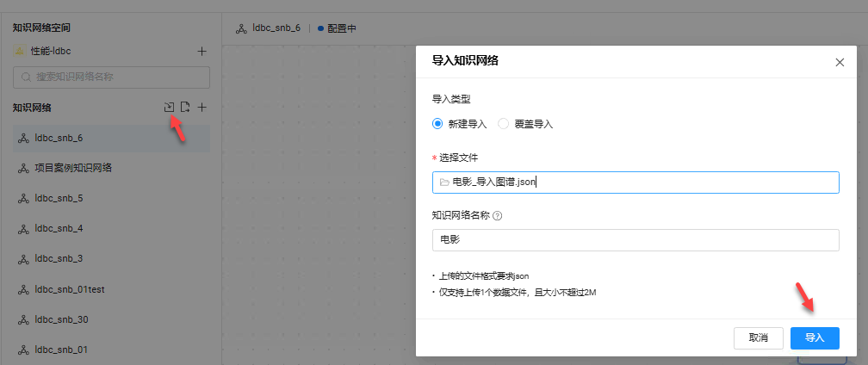Click the 导入 button
The width and height of the screenshot is (868, 365).
click(x=815, y=338)
